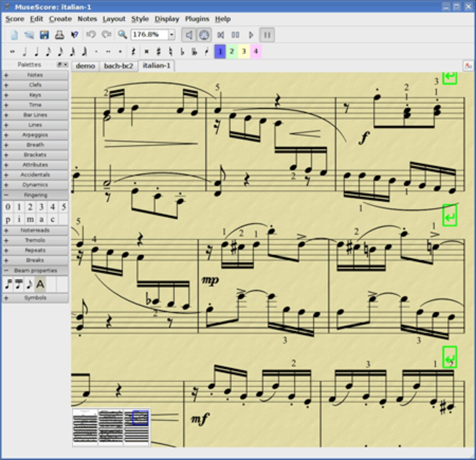Click the auto beam mode icon
This screenshot has height=460, width=476.
[40, 283]
